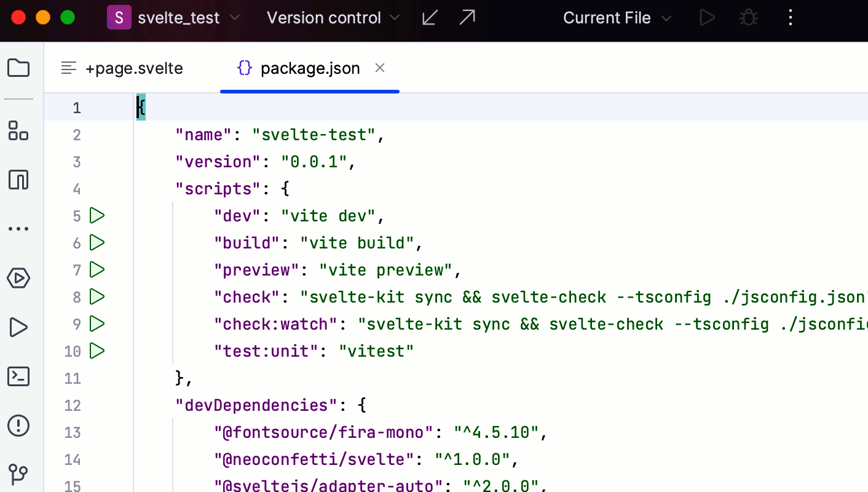Open the Bookmarks tool window icon

(x=18, y=180)
